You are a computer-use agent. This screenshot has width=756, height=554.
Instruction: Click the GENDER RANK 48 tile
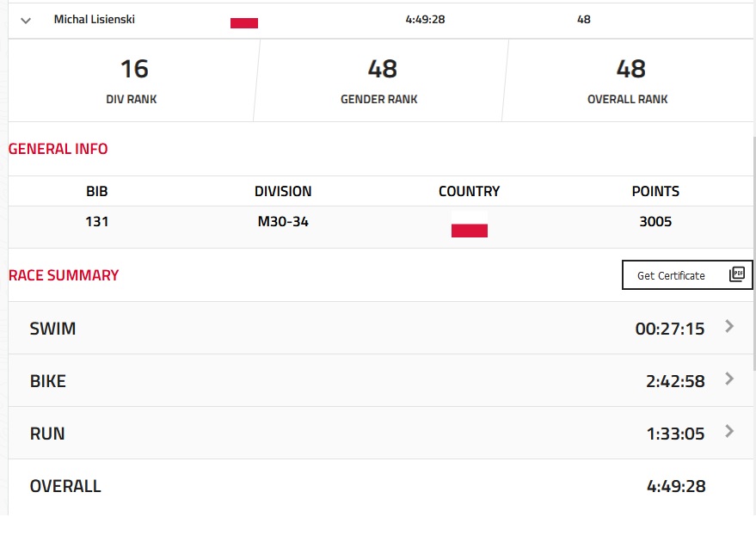point(380,80)
